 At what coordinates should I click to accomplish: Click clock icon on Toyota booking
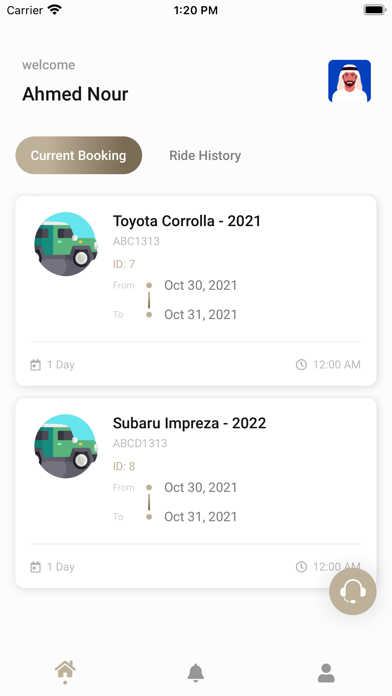click(x=301, y=365)
